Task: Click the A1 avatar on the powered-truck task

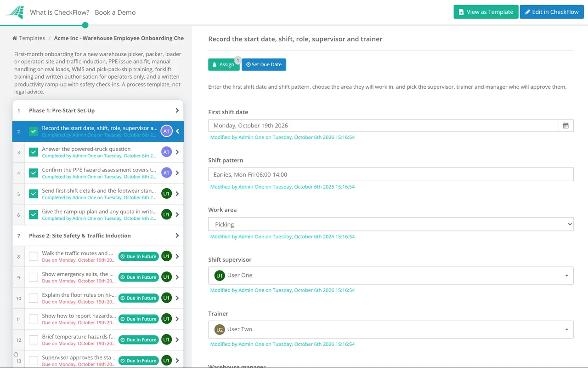Action: pyautogui.click(x=166, y=152)
